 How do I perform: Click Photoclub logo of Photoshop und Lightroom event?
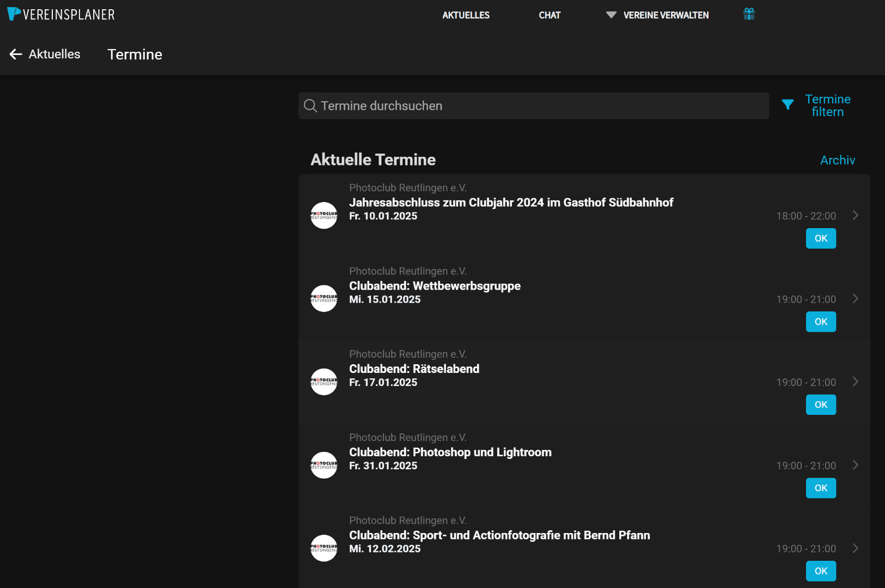coord(324,465)
